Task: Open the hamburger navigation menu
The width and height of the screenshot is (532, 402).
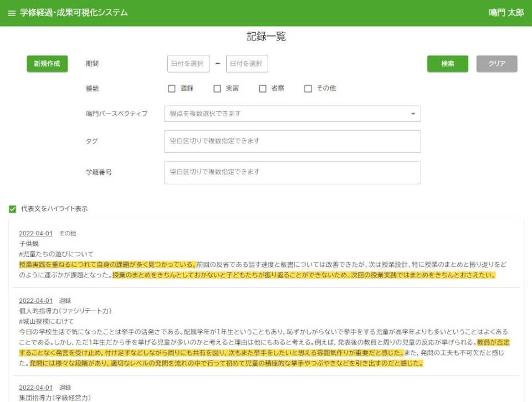Action: tap(12, 12)
